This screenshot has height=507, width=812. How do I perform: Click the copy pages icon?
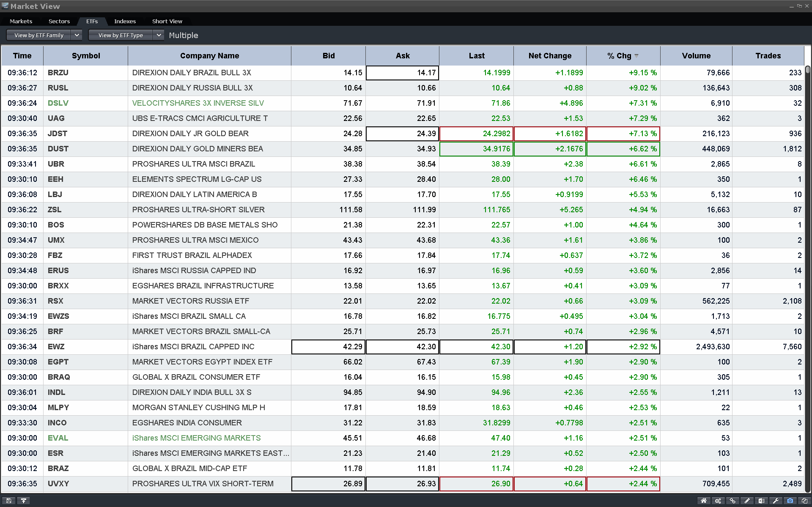pos(804,501)
